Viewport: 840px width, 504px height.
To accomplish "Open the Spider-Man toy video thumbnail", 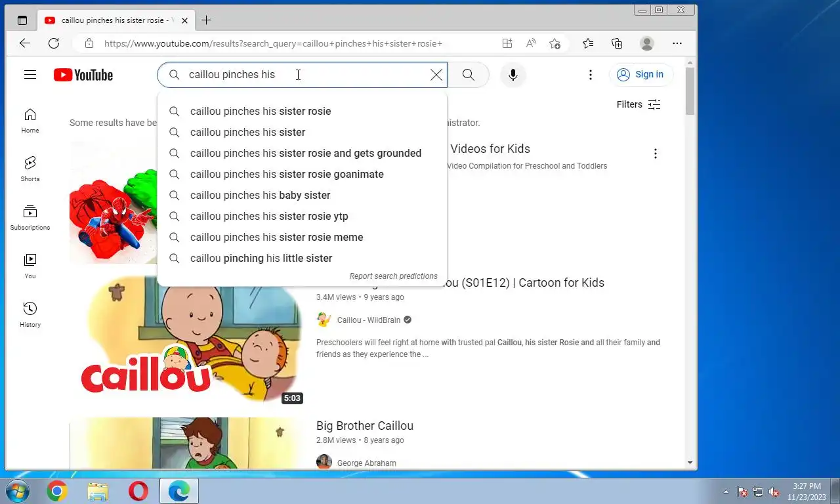I will [x=113, y=202].
